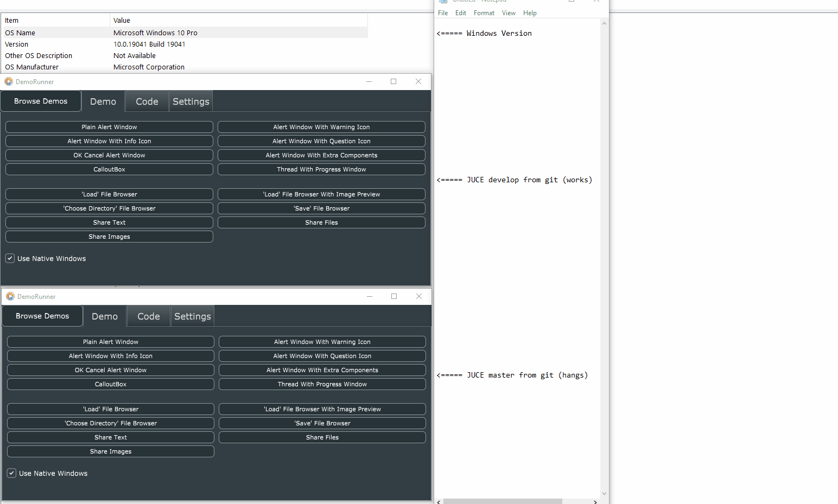838x504 pixels.
Task: Click 'Load' File Browser in upper DemoRunner
Action: click(x=109, y=194)
